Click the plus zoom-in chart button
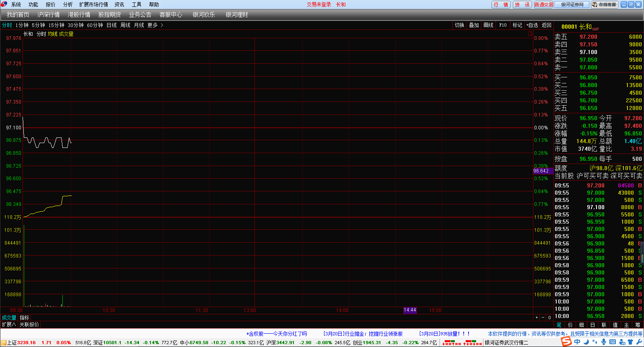 537,318
